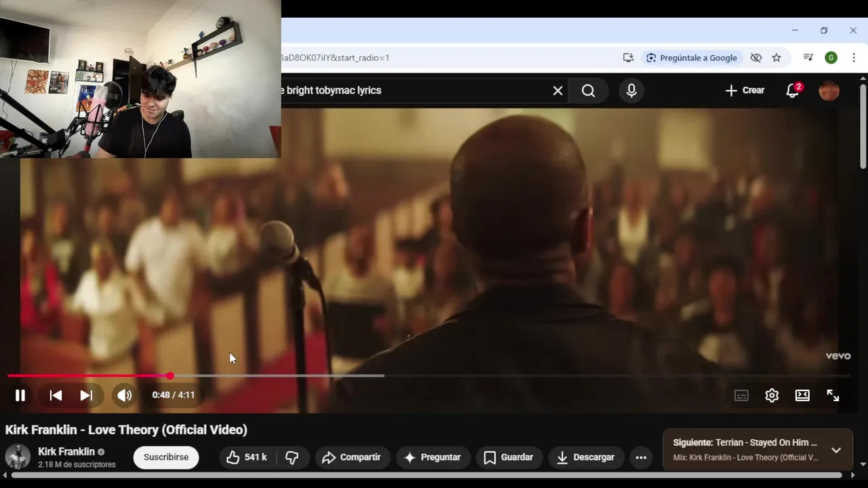Open player settings gear
The image size is (868, 488).
(772, 396)
